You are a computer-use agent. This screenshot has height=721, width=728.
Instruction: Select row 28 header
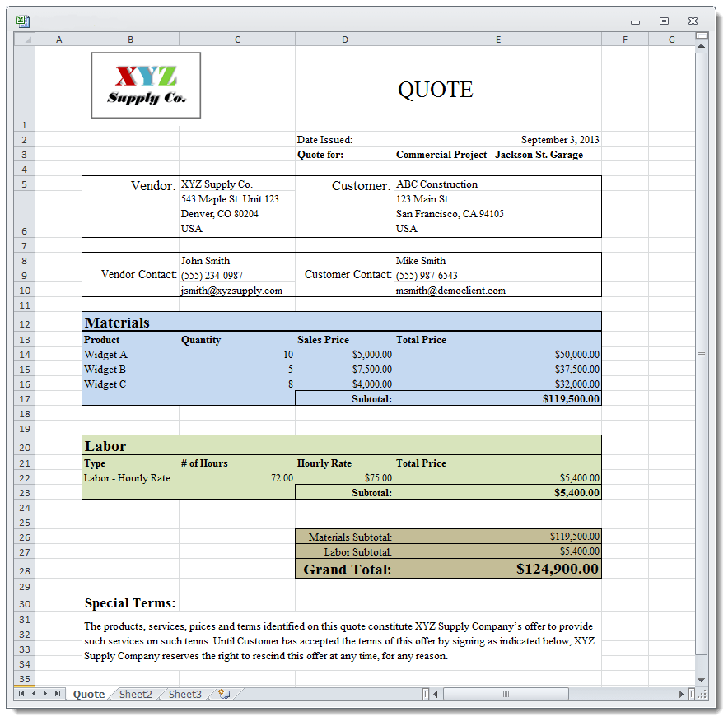pos(24,570)
